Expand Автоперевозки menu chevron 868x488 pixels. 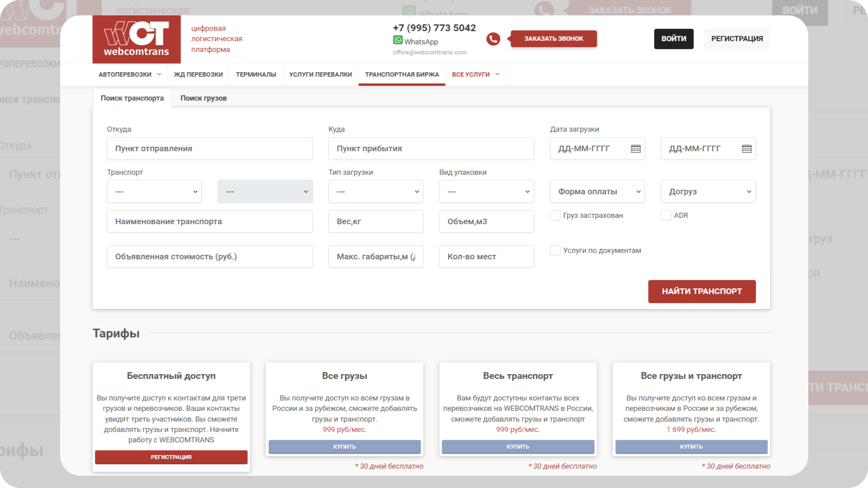pos(159,74)
